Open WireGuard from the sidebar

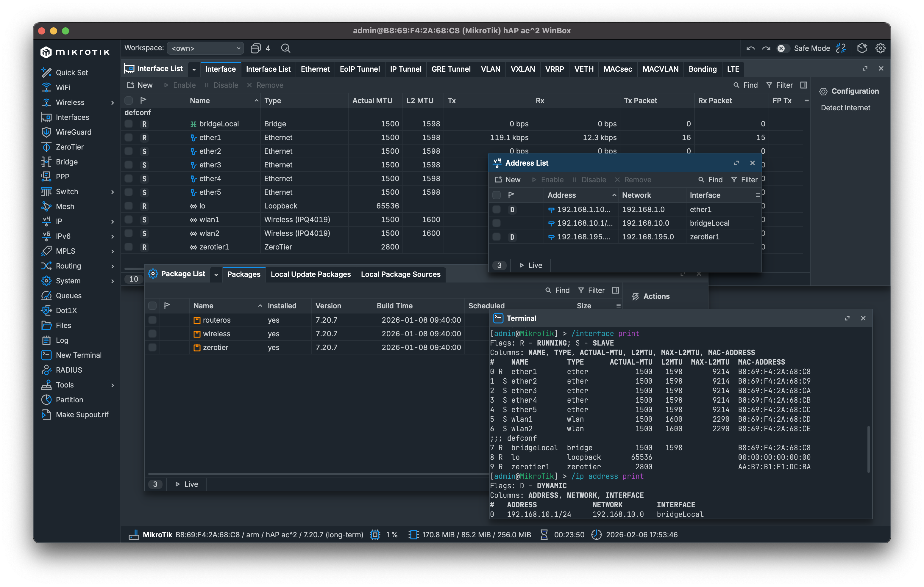73,132
